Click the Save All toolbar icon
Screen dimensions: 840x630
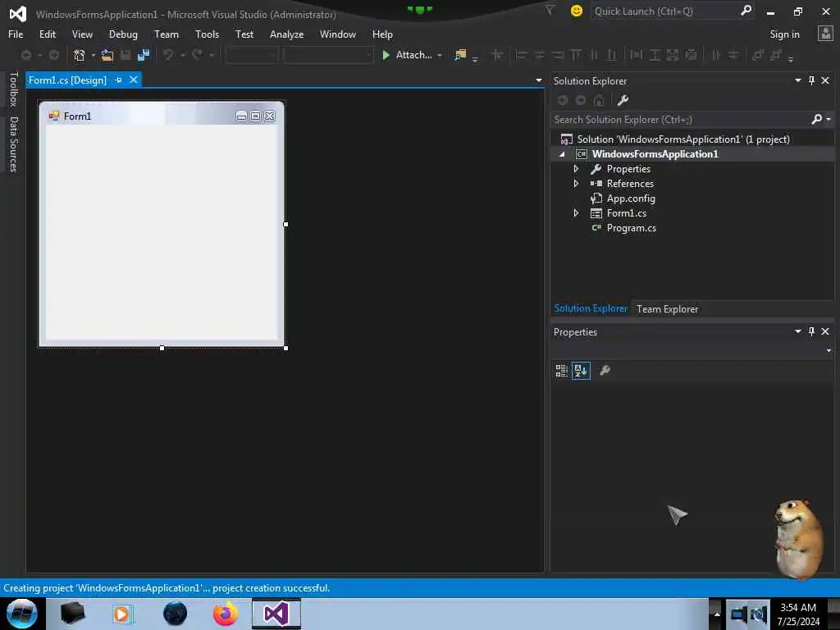point(144,55)
